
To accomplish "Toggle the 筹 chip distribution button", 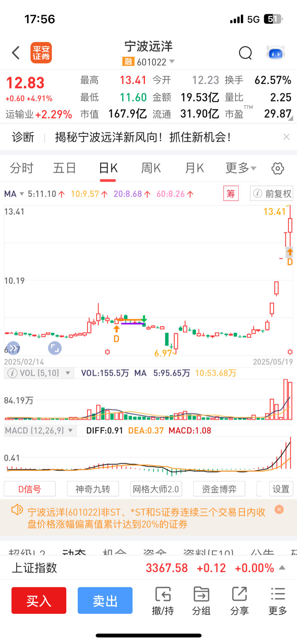I will [x=231, y=193].
